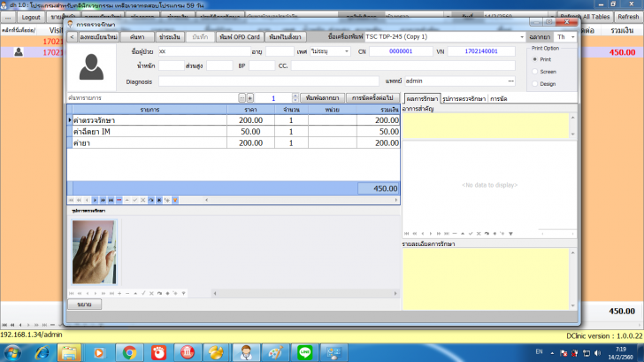
Task: Open media player icon on taskbar
Action: click(98, 352)
